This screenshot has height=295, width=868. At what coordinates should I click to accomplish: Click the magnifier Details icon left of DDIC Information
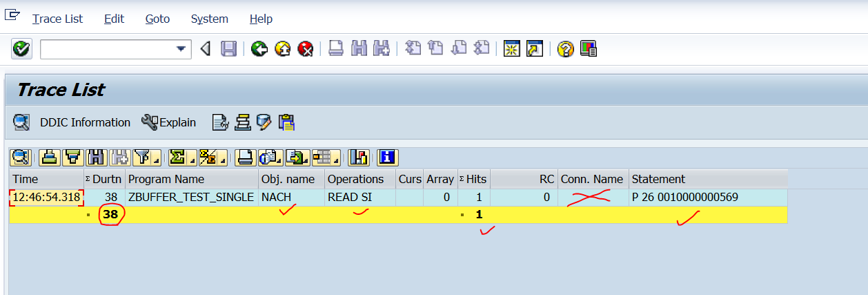tap(22, 123)
